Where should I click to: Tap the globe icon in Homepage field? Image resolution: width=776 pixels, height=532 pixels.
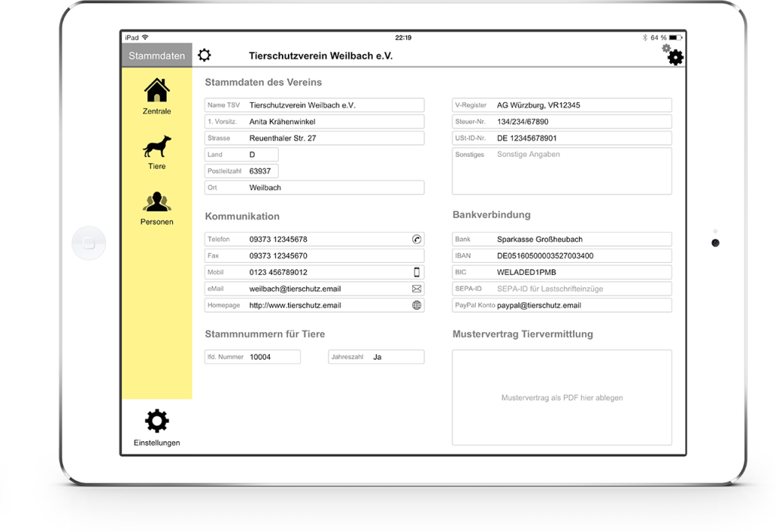click(417, 305)
